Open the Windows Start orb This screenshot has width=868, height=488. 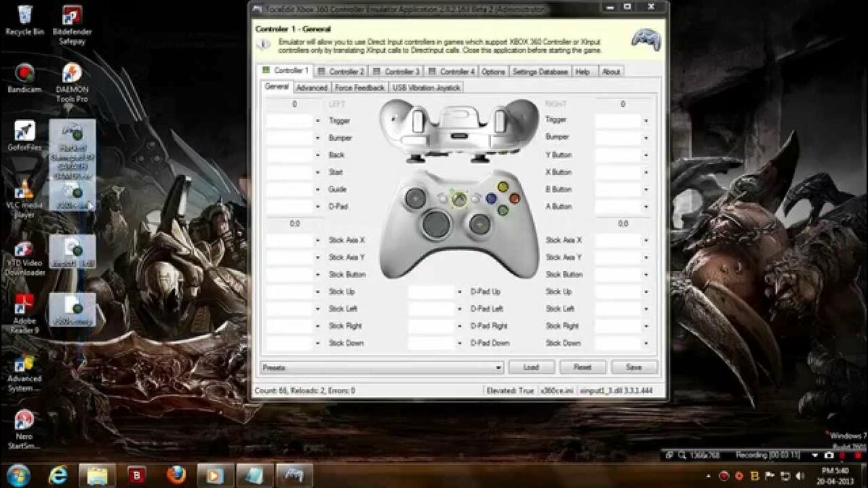[18, 475]
